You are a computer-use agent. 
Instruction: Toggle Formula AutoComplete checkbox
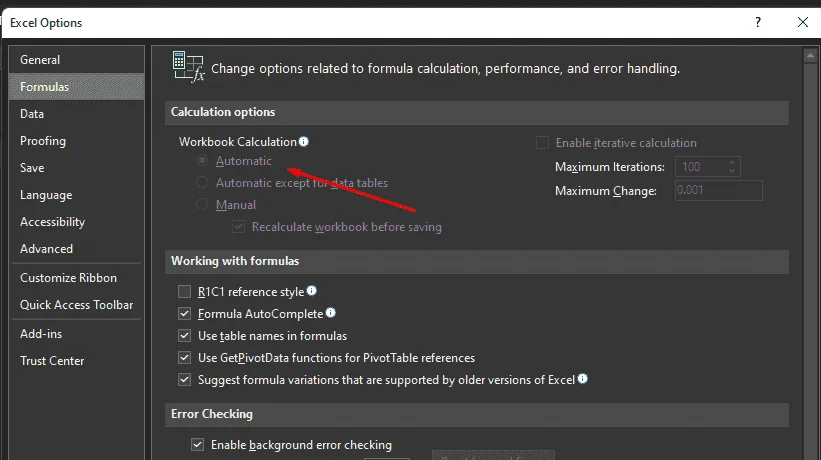(x=184, y=313)
